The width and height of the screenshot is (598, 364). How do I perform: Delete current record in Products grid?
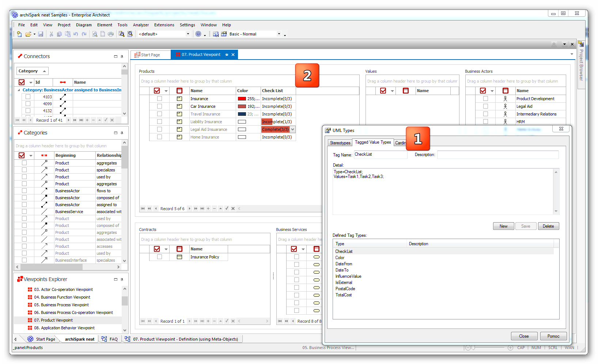click(214, 209)
